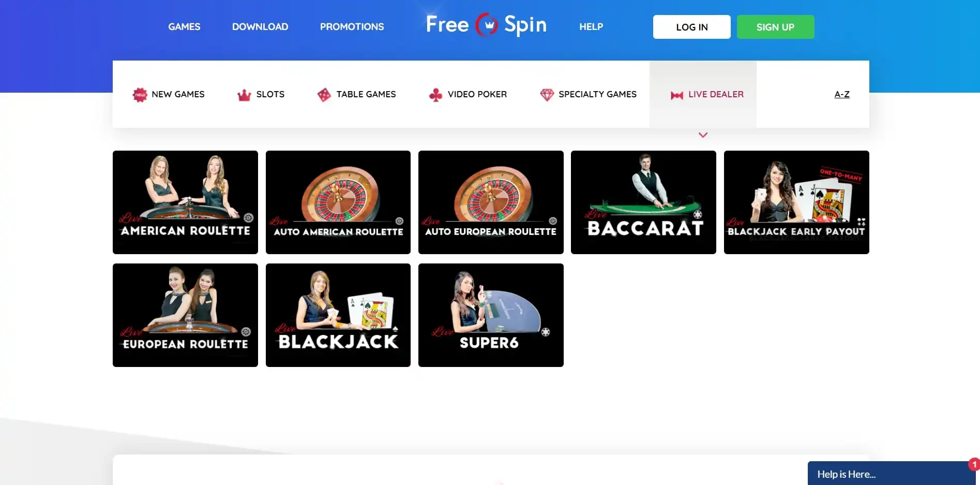Open the A-Z games link

[841, 94]
